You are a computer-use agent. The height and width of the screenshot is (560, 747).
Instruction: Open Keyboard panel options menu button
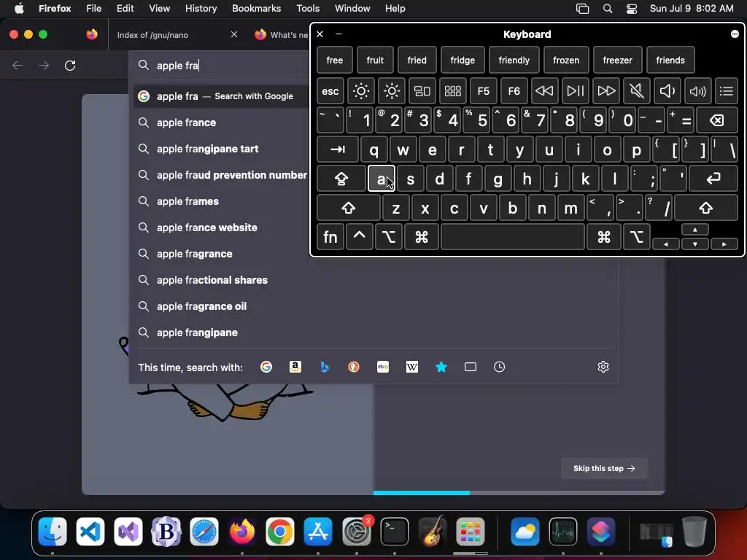pyautogui.click(x=735, y=34)
